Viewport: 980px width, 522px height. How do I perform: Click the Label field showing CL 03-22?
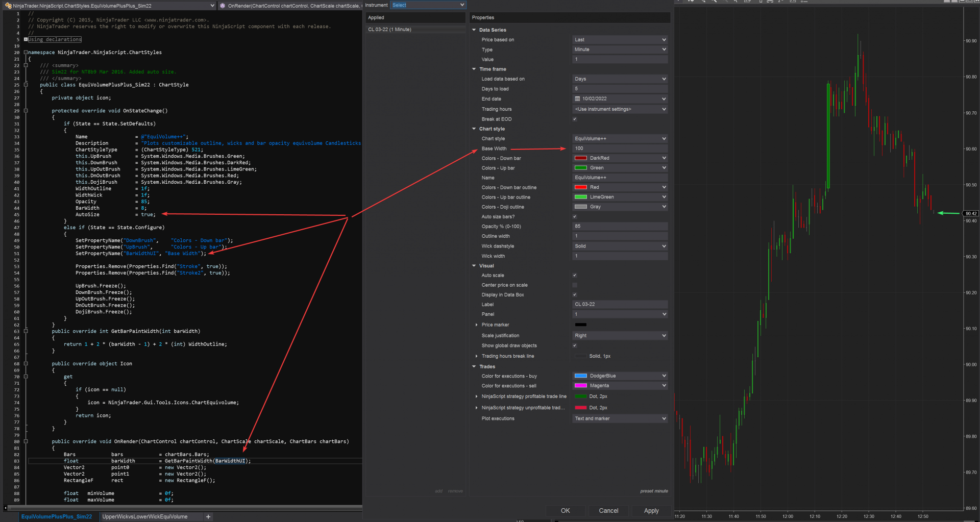(x=620, y=305)
